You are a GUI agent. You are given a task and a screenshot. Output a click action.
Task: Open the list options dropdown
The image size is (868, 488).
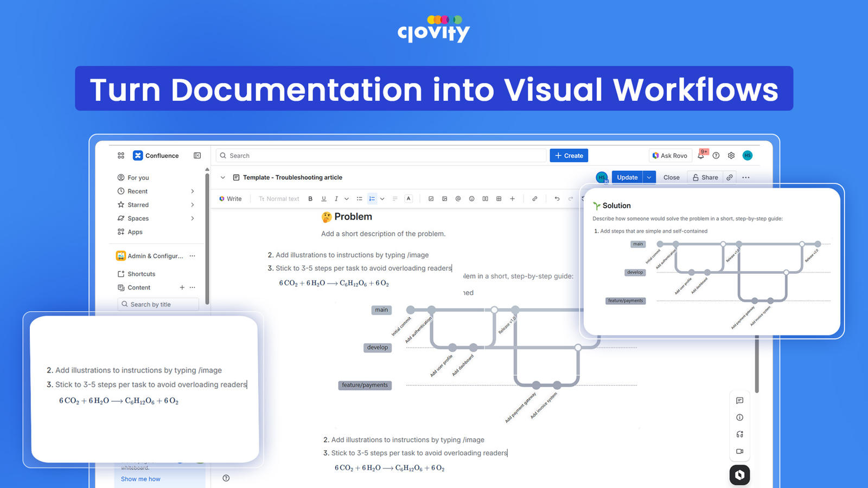[x=382, y=199]
